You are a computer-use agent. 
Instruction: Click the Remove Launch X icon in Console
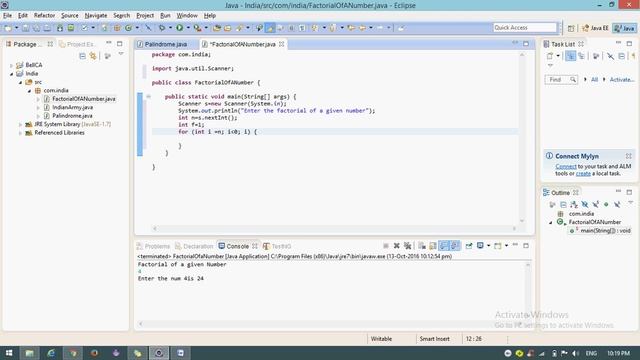pos(396,246)
